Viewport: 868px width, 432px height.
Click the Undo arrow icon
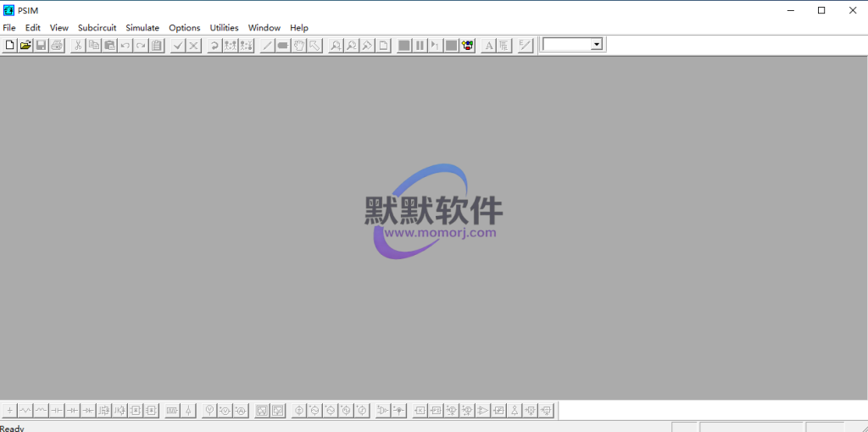tap(125, 46)
